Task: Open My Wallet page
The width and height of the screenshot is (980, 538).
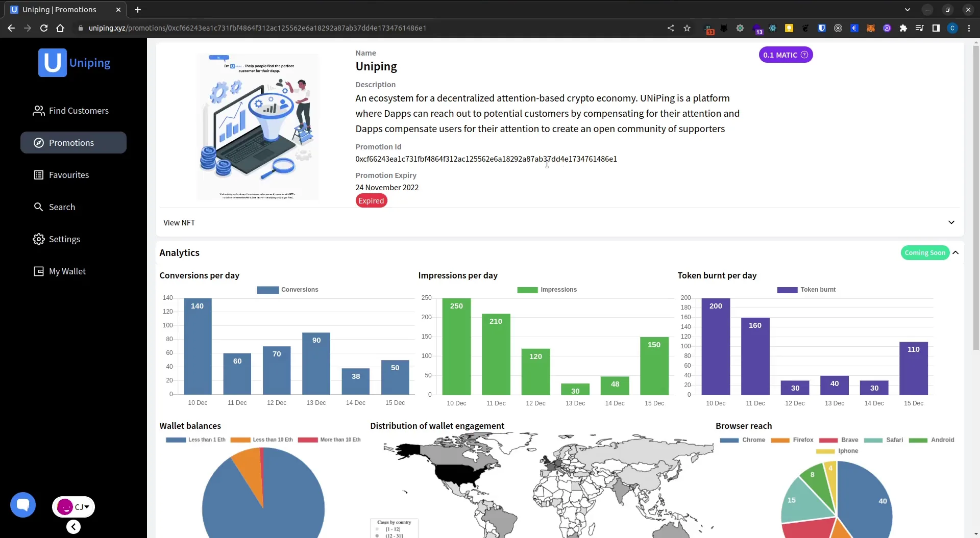Action: pos(73,271)
